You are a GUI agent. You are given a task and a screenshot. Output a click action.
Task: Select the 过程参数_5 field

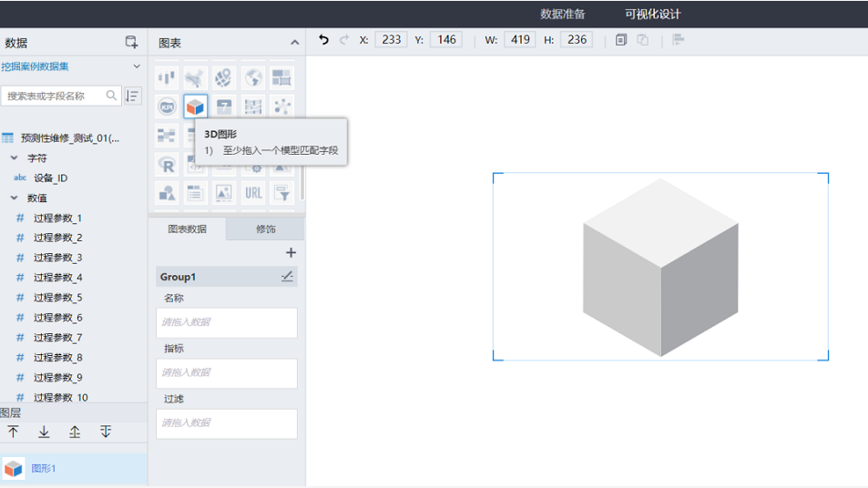click(57, 298)
